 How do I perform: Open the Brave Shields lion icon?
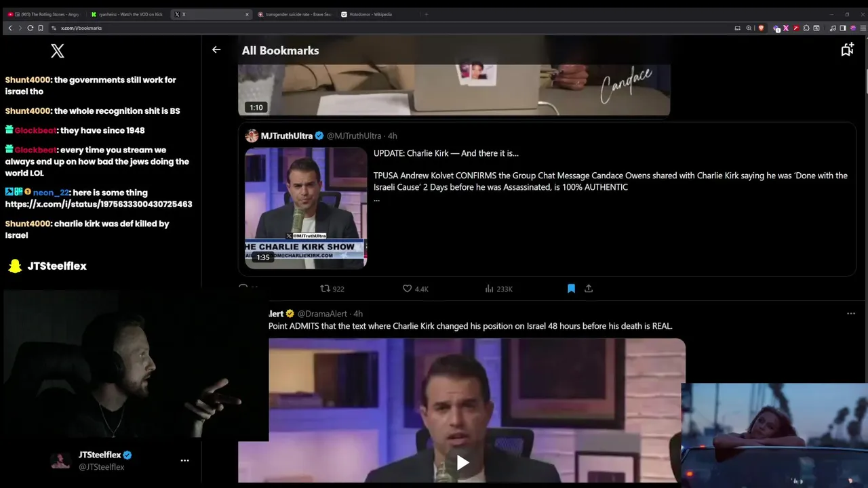point(761,28)
